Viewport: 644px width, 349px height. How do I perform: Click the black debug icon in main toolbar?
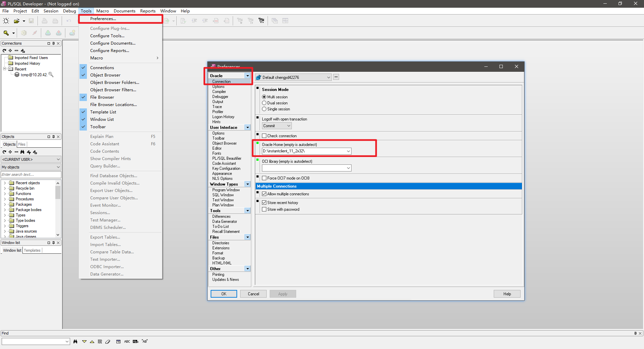[x=261, y=21]
